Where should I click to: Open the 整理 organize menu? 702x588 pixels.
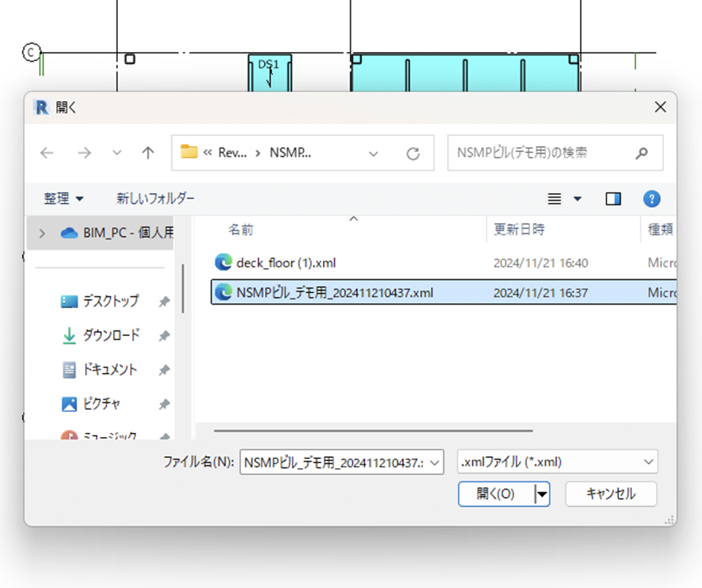pos(64,199)
